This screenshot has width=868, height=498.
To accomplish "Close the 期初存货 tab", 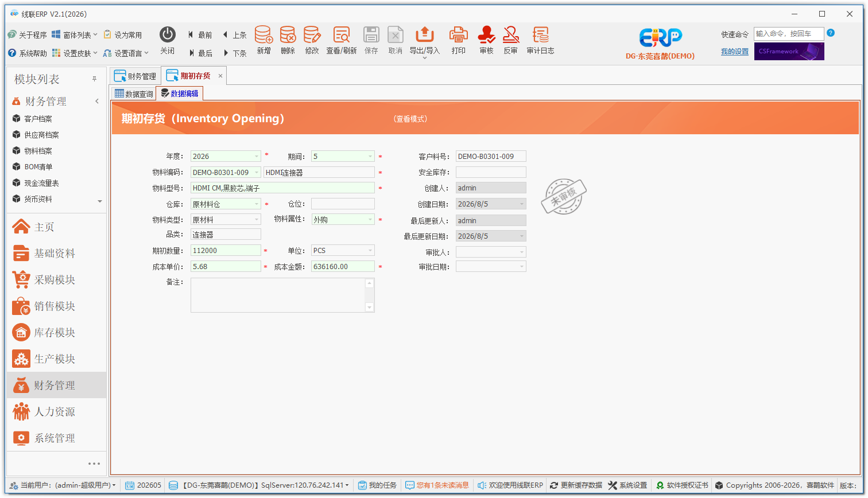I will pyautogui.click(x=220, y=76).
